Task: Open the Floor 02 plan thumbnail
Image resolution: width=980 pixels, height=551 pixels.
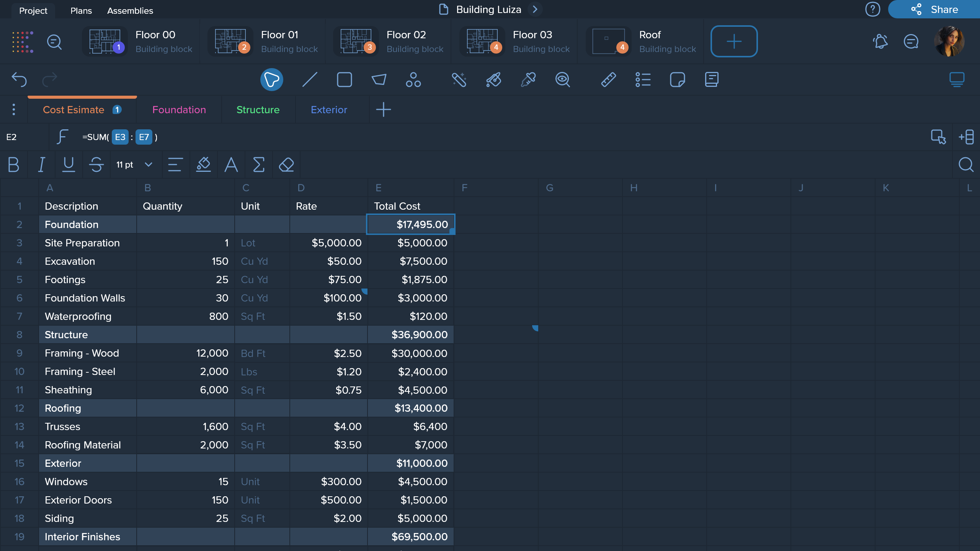Action: click(355, 41)
